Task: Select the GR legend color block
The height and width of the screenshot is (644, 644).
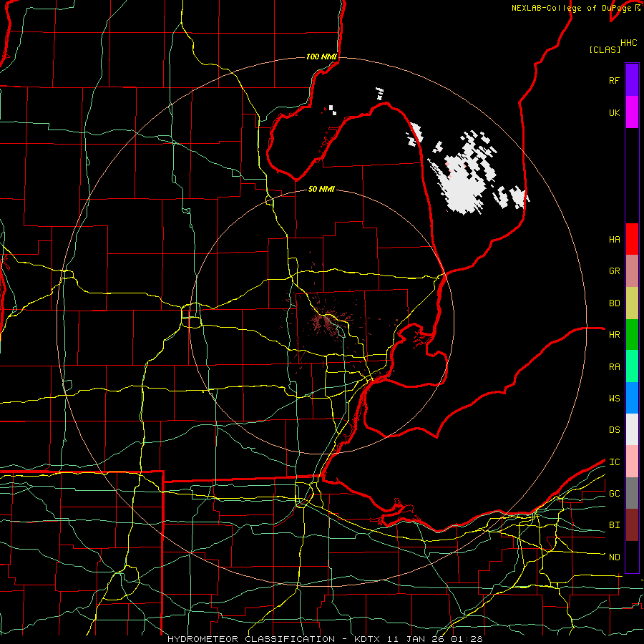Action: click(x=632, y=270)
